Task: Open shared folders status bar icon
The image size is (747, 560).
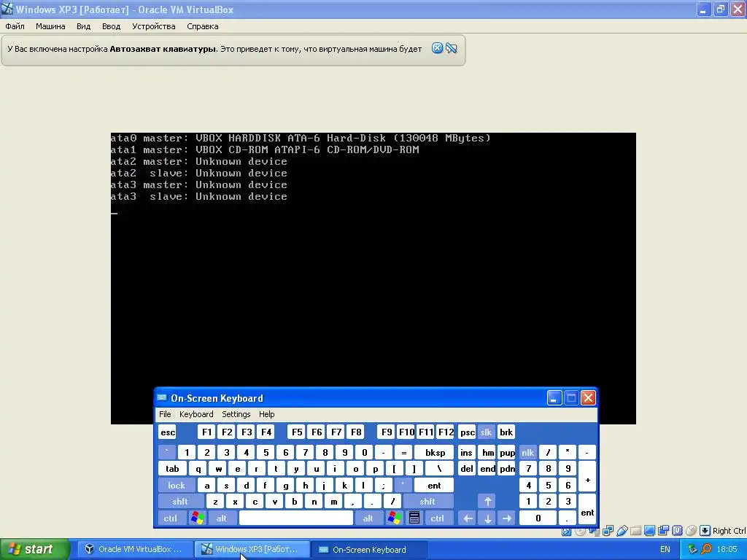Action: (635, 531)
